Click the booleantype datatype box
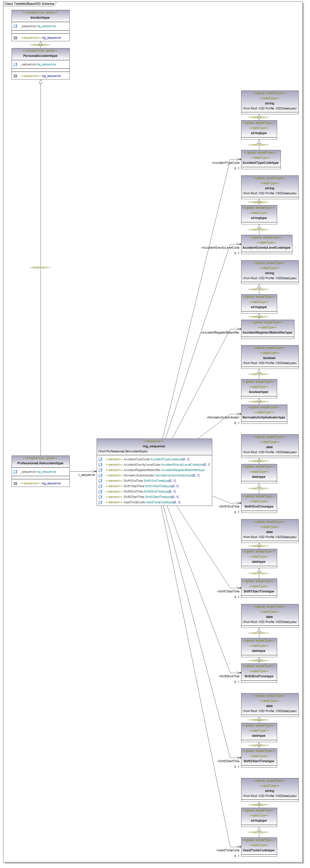This screenshot has height=868, width=310. tap(259, 388)
